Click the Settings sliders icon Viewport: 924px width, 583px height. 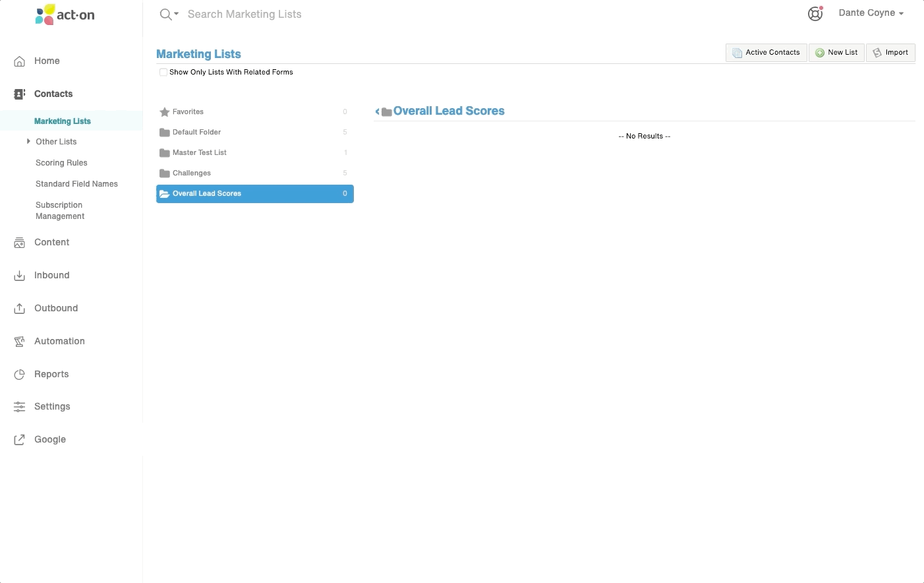pos(20,407)
